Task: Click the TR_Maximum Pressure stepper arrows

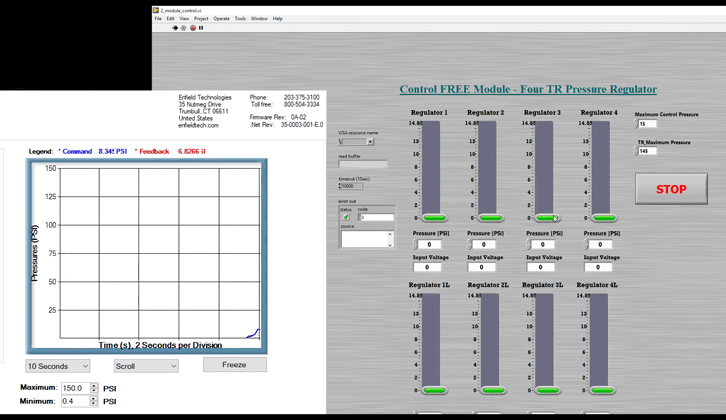Action: pos(636,151)
